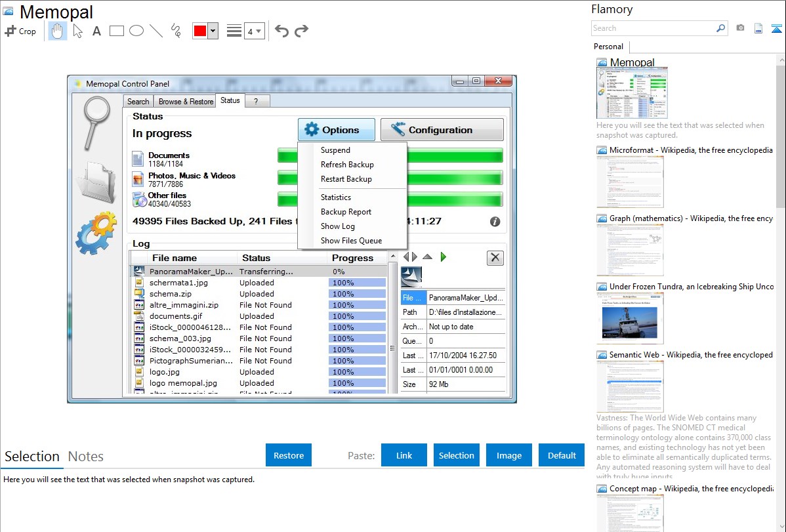The height and width of the screenshot is (532, 786).
Task: Redo the last undone action
Action: coord(301,31)
